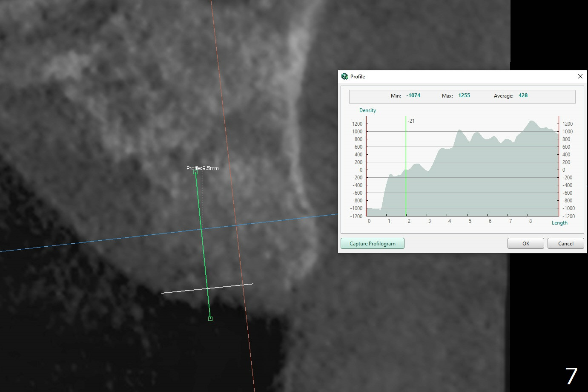Click the density graph peak near length 8
Image resolution: width=588 pixels, height=392 pixels.
pyautogui.click(x=531, y=122)
